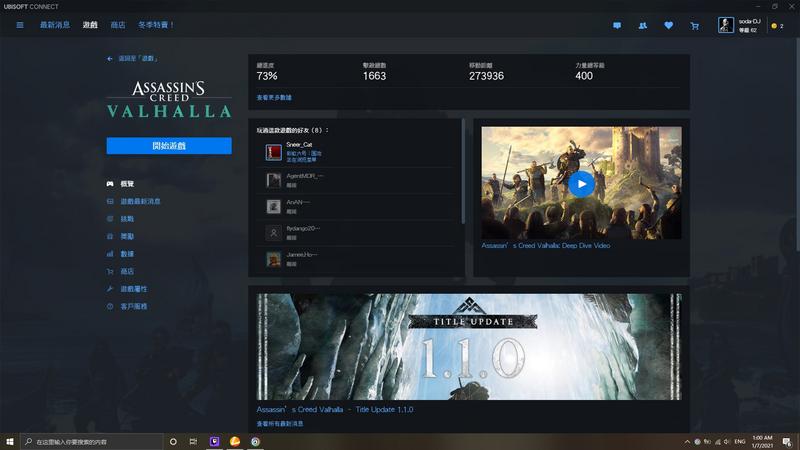Image resolution: width=800 pixels, height=450 pixels.
Task: Click the friends list scrollbar
Action: coord(463,171)
